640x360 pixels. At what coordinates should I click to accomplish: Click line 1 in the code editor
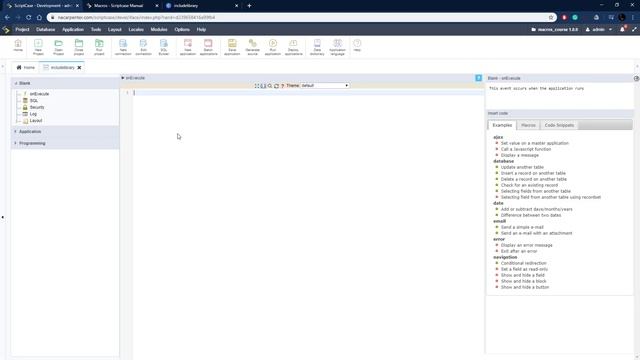coord(308,93)
